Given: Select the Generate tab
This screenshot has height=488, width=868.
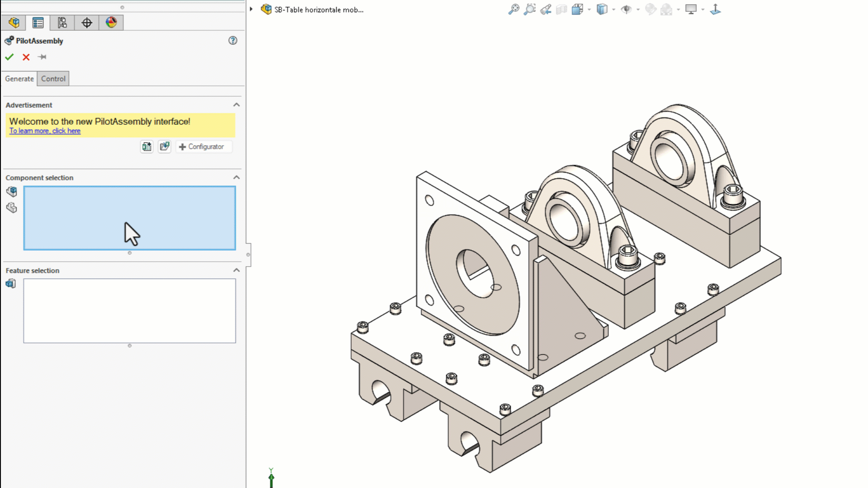Looking at the screenshot, I should click(x=19, y=79).
